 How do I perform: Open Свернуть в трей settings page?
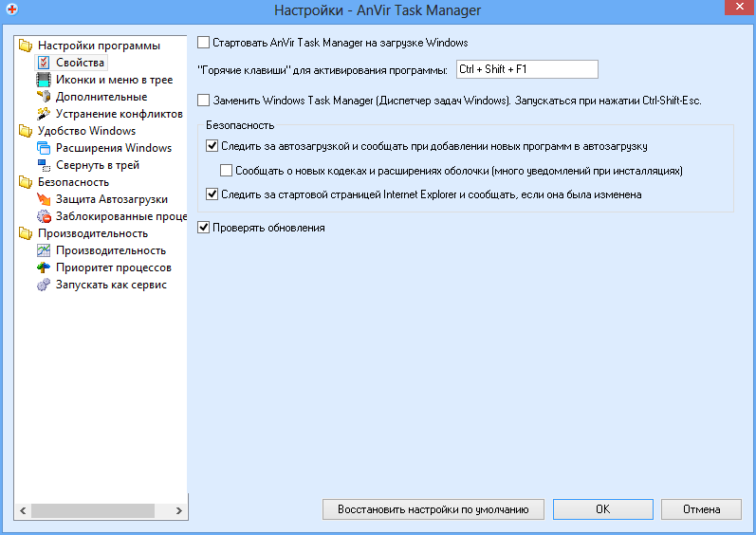[x=98, y=165]
